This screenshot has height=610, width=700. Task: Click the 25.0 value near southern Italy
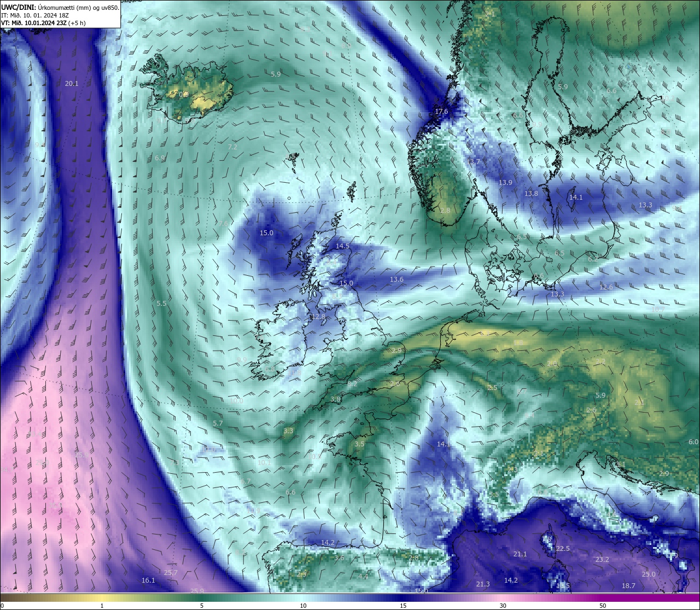point(649,574)
